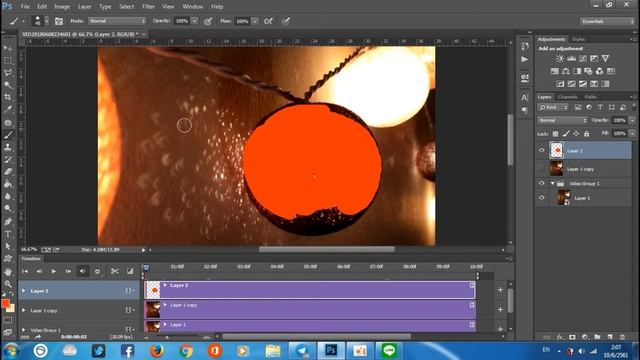Viewport: 640px width, 360px height.
Task: Add a Vibrance adjustment
Action: (x=606, y=59)
